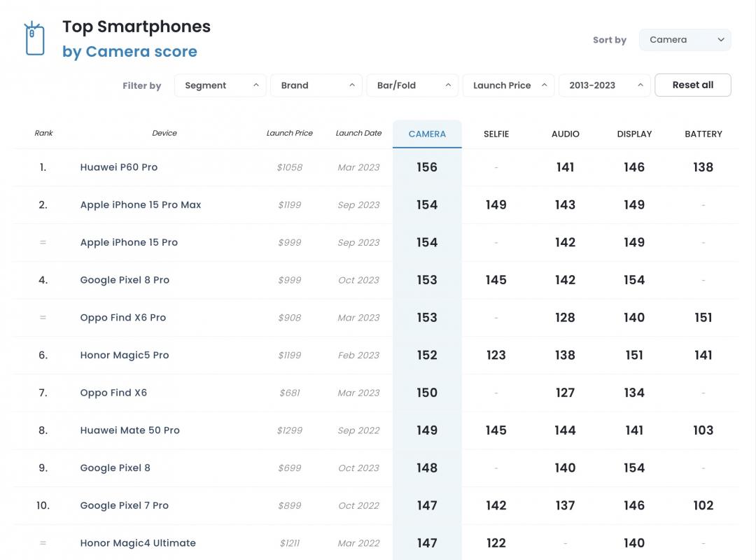This screenshot has width=756, height=560.
Task: Click Google Pixel 7 Pro battery score 102
Action: [x=703, y=506]
